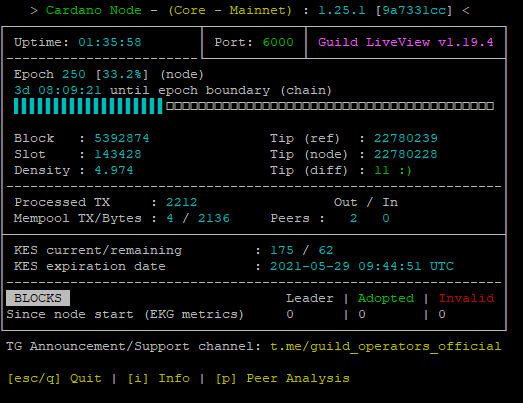Open the [p] Peer Analysis option
523x403 pixels.
pos(283,378)
